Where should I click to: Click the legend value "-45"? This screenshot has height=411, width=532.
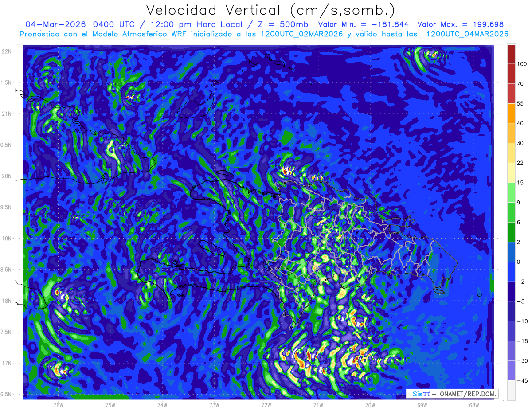click(x=522, y=380)
